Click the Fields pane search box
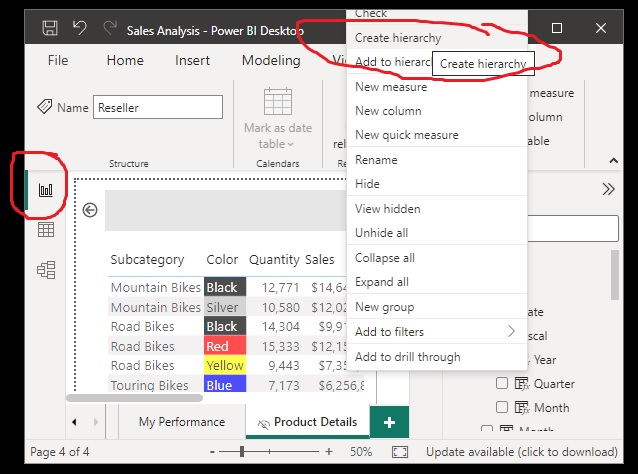 [573, 228]
